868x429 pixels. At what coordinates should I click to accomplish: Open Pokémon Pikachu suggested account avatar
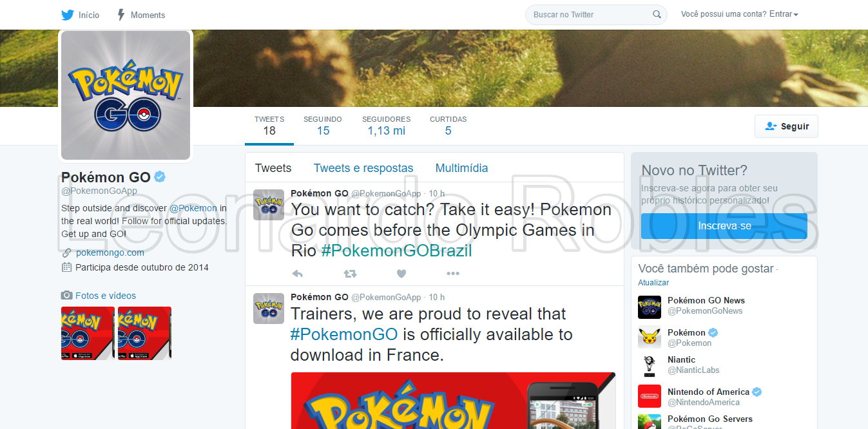(x=650, y=338)
